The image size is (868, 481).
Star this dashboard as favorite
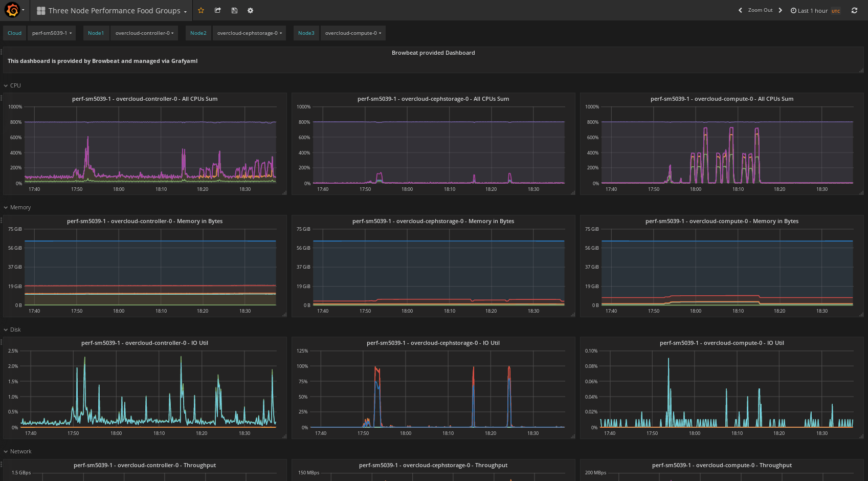point(201,10)
